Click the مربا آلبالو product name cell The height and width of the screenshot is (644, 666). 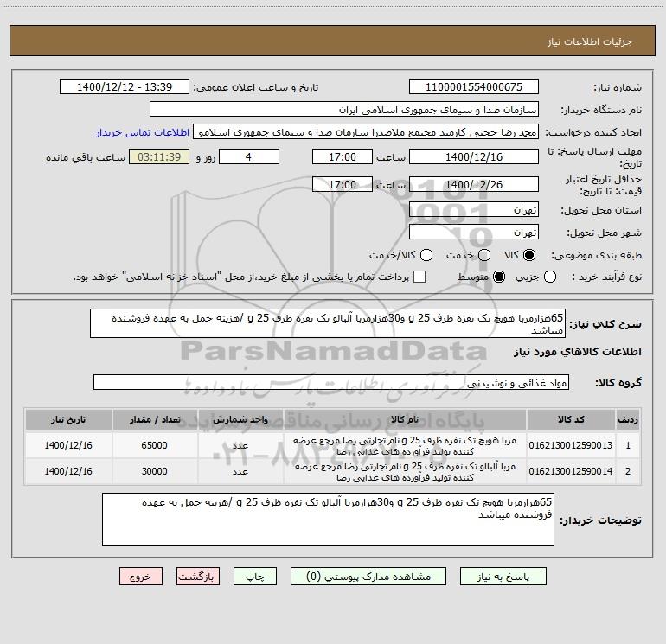405,472
